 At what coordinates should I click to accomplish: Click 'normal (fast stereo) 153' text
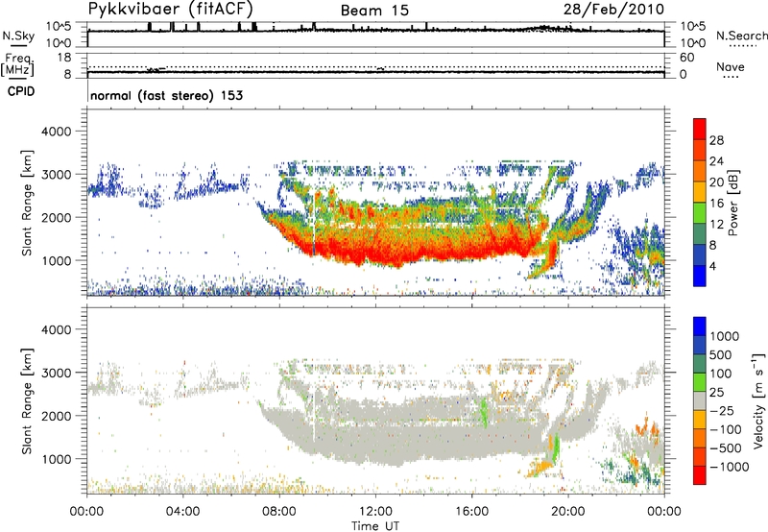(x=166, y=95)
